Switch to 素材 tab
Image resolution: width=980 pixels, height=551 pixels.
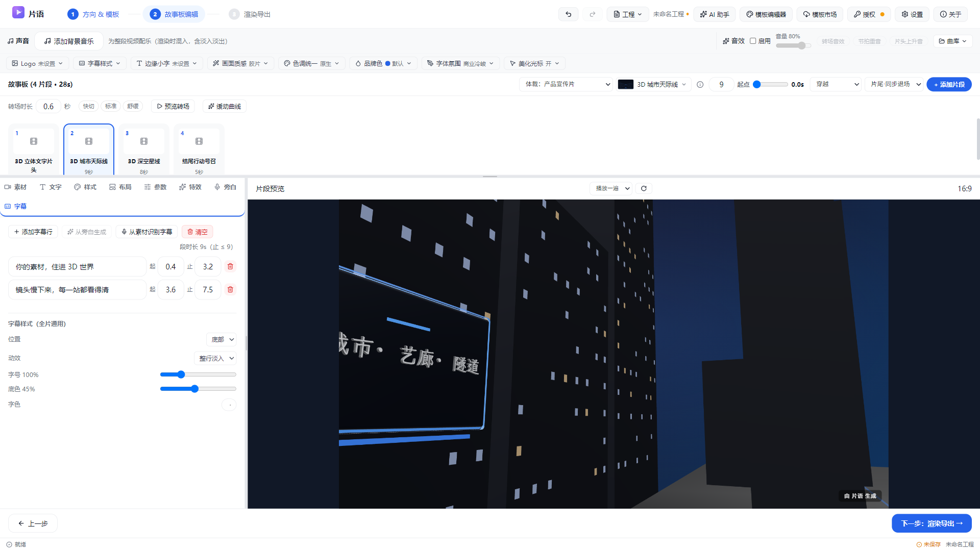tap(15, 187)
